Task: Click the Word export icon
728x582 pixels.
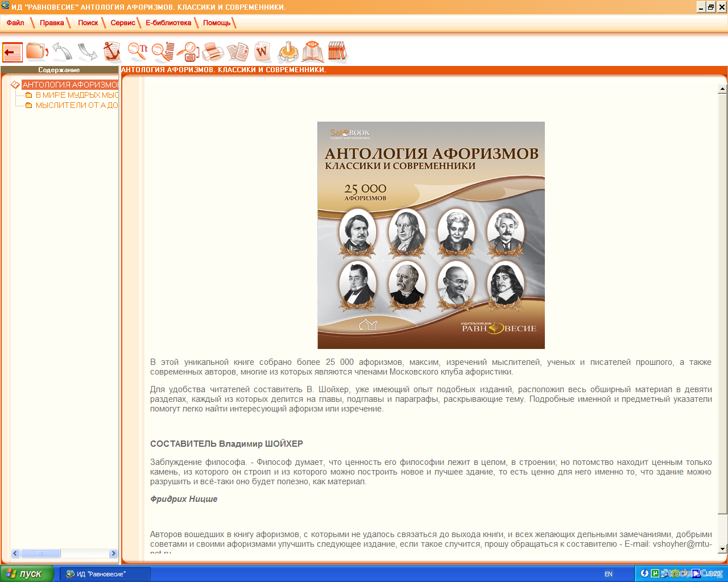Action: [262, 52]
